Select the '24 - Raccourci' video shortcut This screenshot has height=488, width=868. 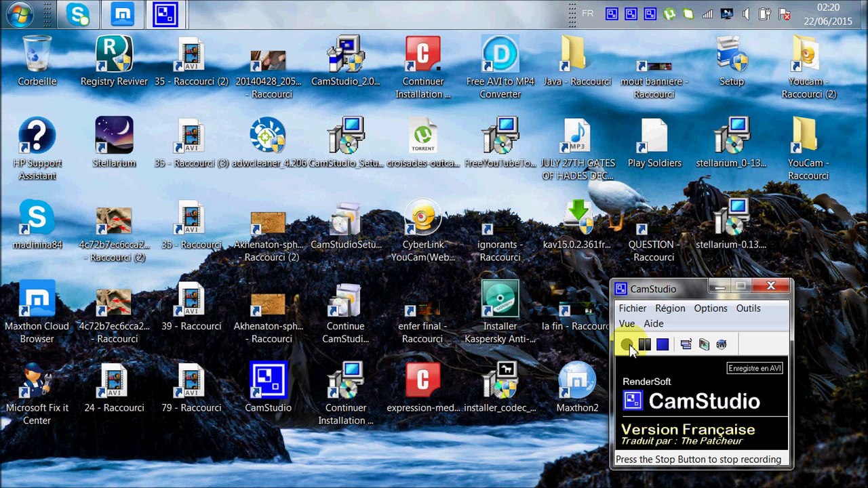coord(114,387)
